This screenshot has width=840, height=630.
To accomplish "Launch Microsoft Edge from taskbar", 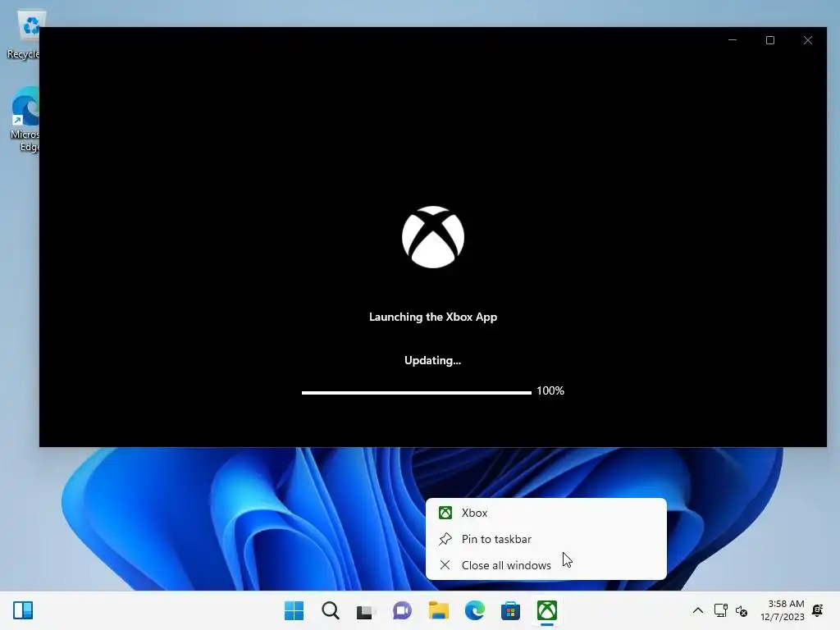I will (475, 610).
